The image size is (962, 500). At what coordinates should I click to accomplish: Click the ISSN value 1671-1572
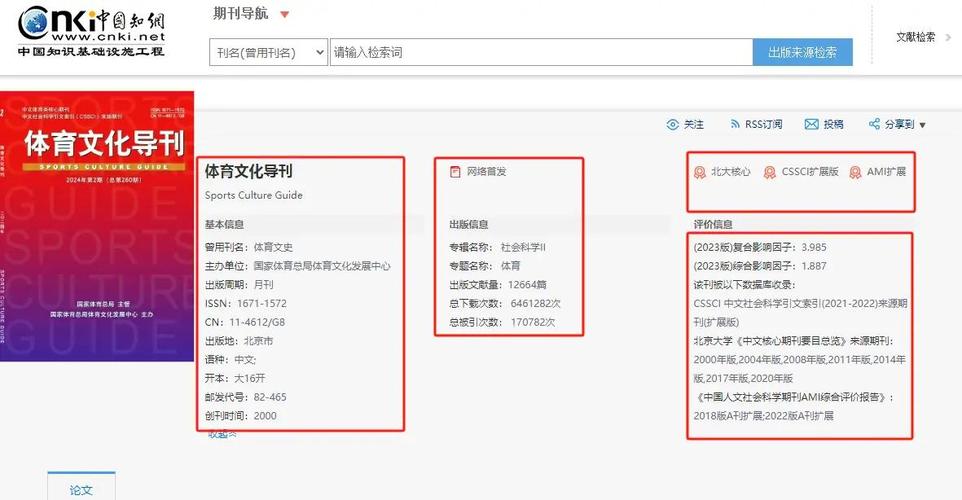[x=262, y=304]
